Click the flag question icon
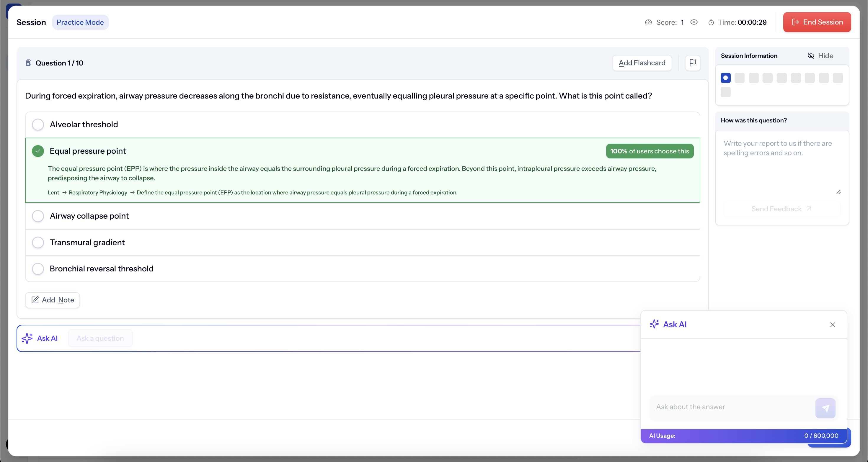Viewport: 868px width, 462px height. (x=692, y=63)
